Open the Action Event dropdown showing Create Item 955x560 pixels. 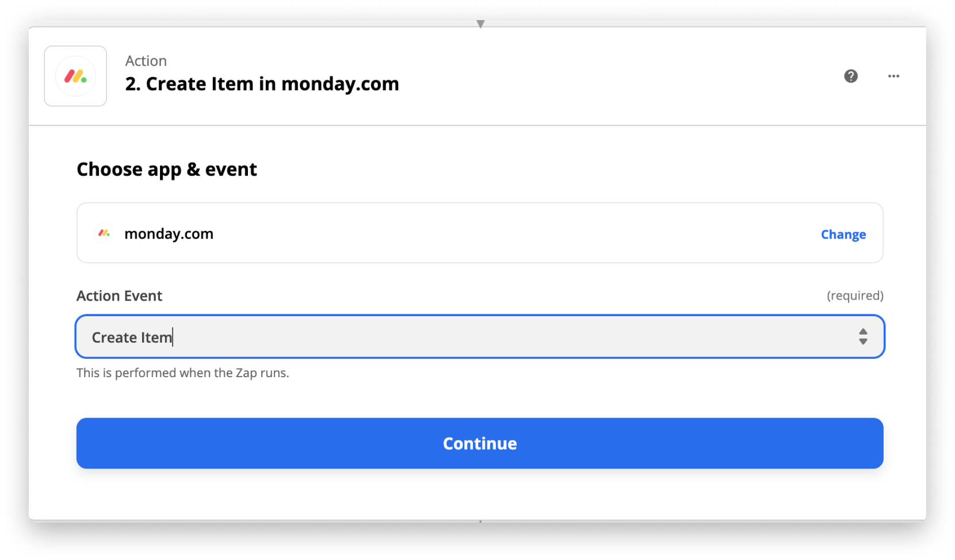[x=480, y=336]
